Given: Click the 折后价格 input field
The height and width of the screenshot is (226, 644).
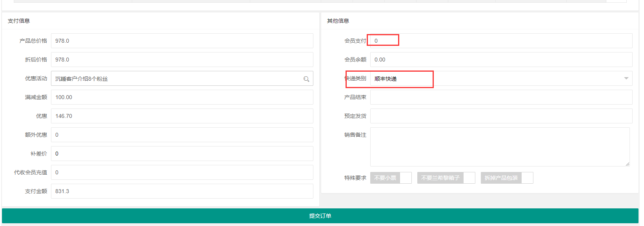Looking at the screenshot, I should (182, 60).
